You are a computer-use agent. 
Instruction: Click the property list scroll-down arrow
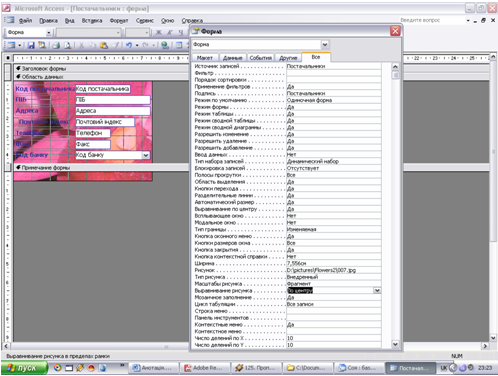click(395, 344)
